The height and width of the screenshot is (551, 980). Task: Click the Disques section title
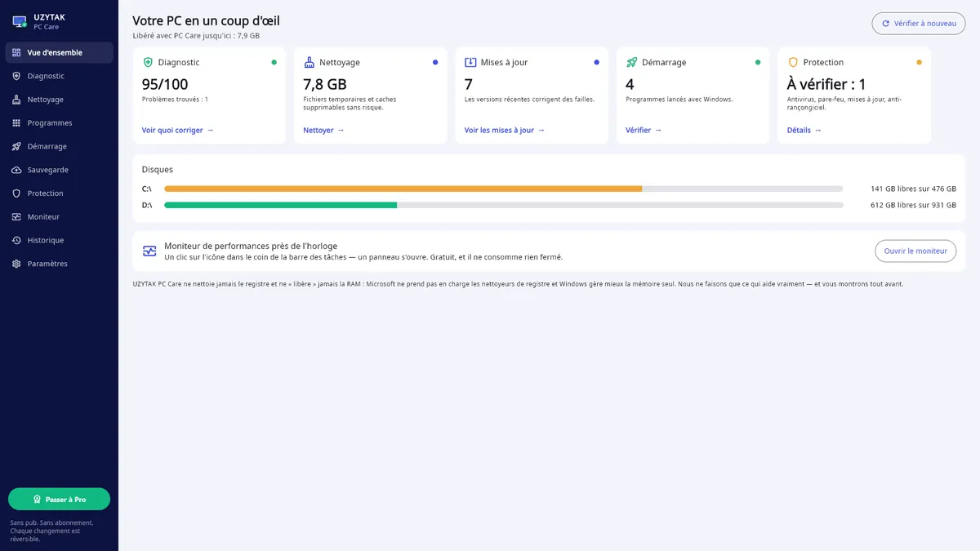(158, 170)
